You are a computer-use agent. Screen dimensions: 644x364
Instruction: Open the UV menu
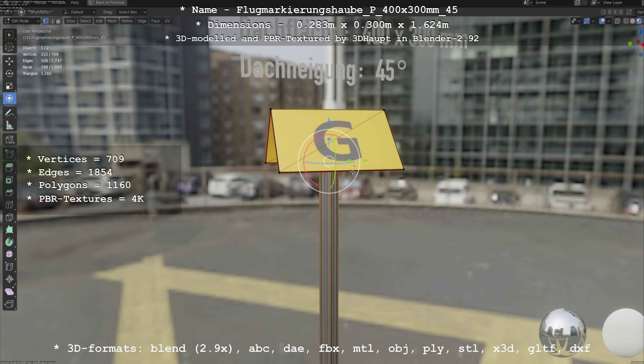tap(167, 21)
